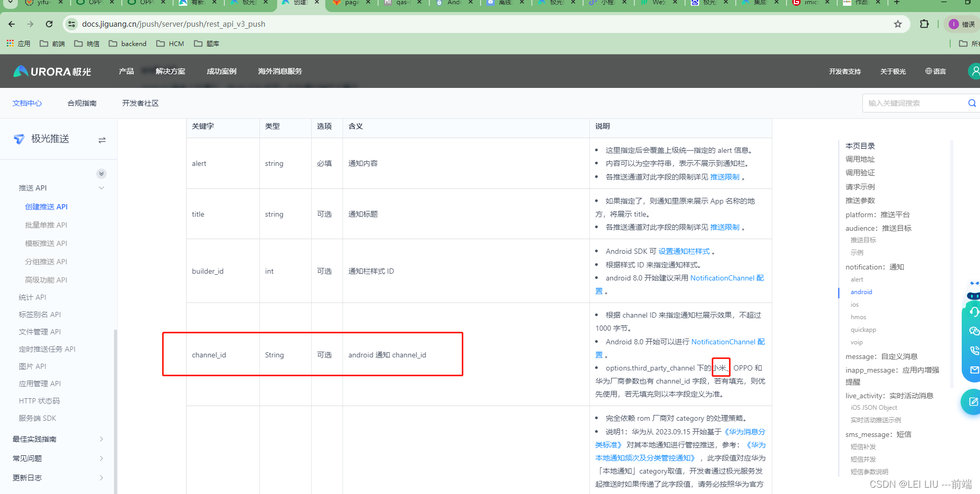Open the 批量单推 API page
The width and height of the screenshot is (980, 494).
point(46,225)
